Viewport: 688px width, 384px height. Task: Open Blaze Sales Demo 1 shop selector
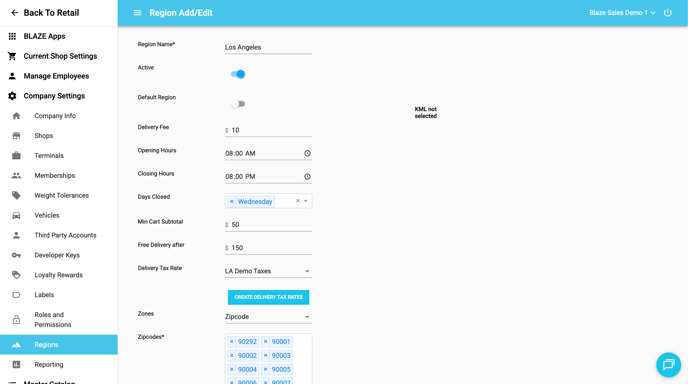(622, 13)
